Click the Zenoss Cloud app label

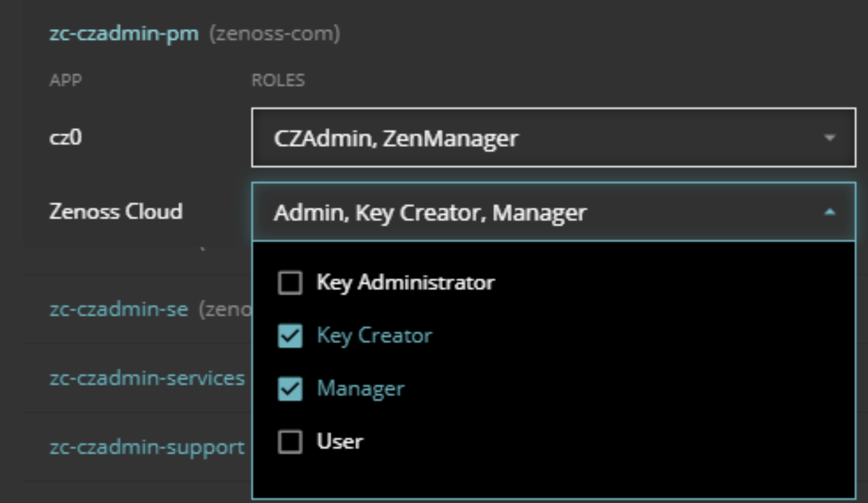[116, 211]
